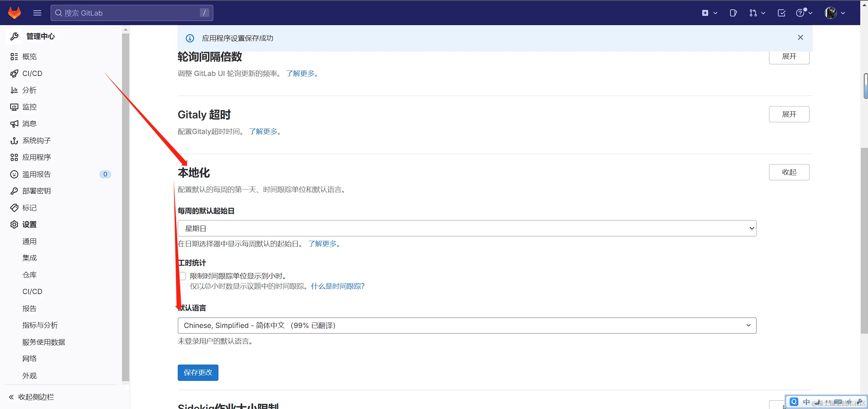Open the default first day of week dropdown

click(467, 228)
